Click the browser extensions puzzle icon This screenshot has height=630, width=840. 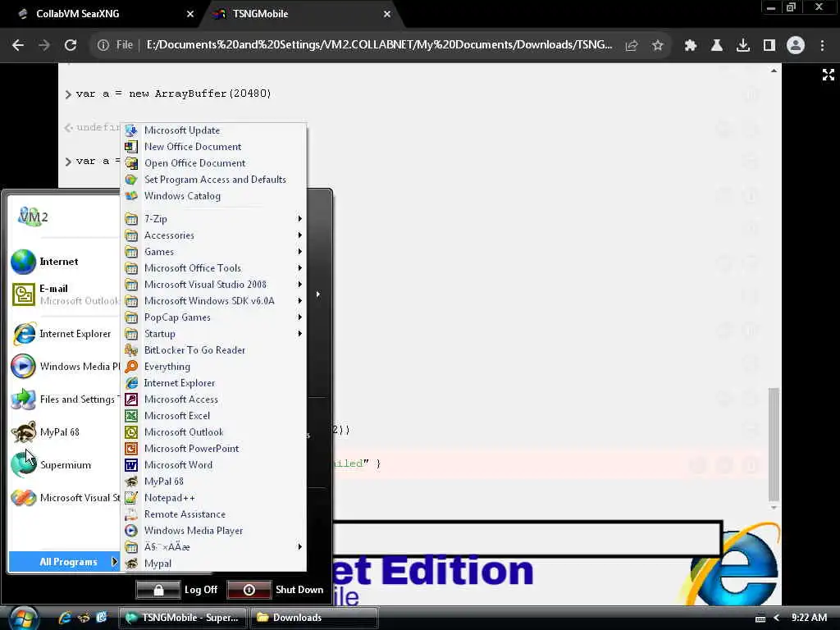click(x=691, y=46)
